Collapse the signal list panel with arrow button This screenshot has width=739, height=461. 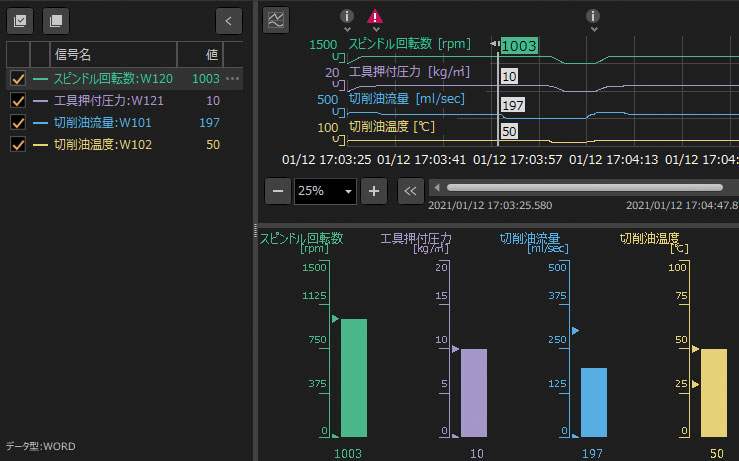point(229,19)
